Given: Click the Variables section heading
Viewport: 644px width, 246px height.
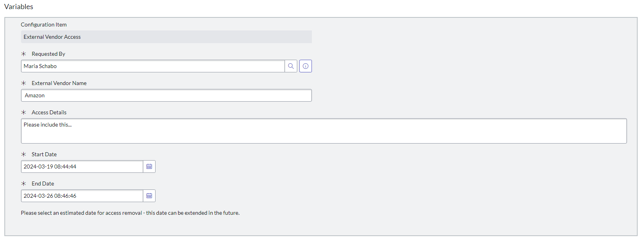Looking at the screenshot, I should [19, 7].
